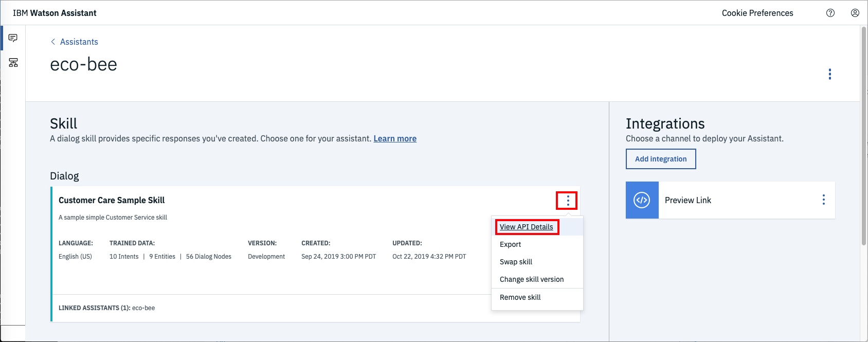Open eco-bee assistant overflow menu

(830, 74)
